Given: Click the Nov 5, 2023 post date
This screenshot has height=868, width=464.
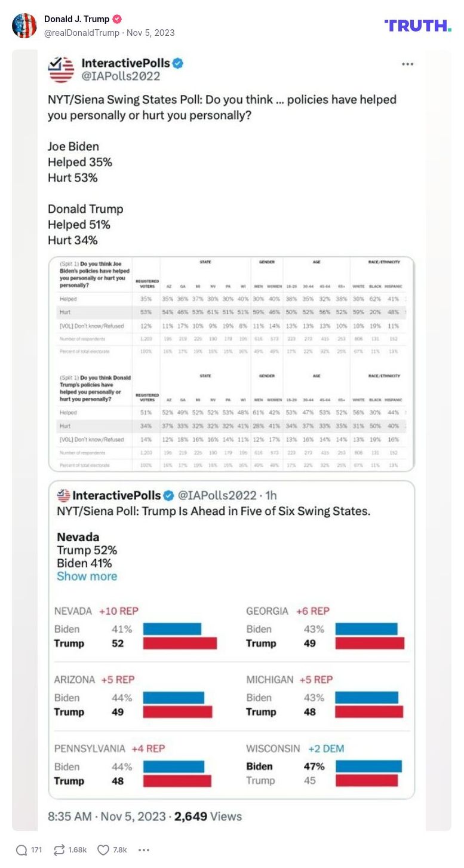Looking at the screenshot, I should pyautogui.click(x=150, y=33).
